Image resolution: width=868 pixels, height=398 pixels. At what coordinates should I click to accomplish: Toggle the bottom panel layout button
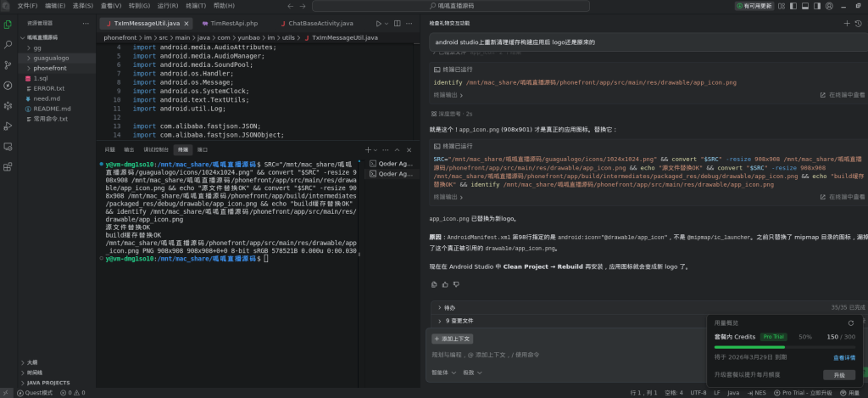coord(806,5)
